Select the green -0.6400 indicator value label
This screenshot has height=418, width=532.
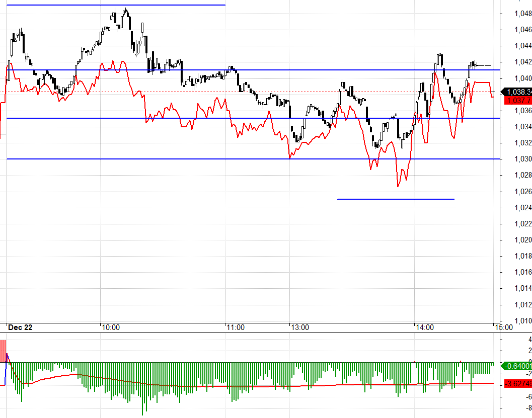pos(516,366)
